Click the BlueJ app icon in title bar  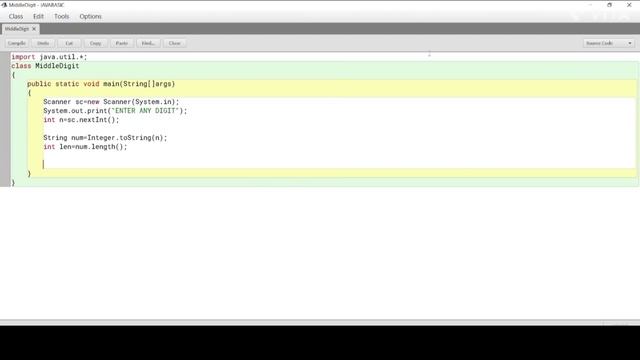click(x=4, y=5)
